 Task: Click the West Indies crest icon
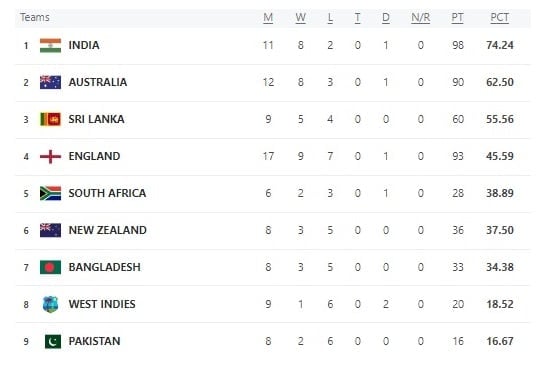pos(50,304)
